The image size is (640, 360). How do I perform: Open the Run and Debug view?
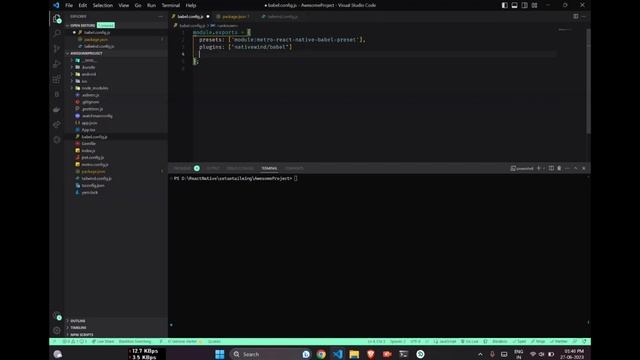point(57,64)
